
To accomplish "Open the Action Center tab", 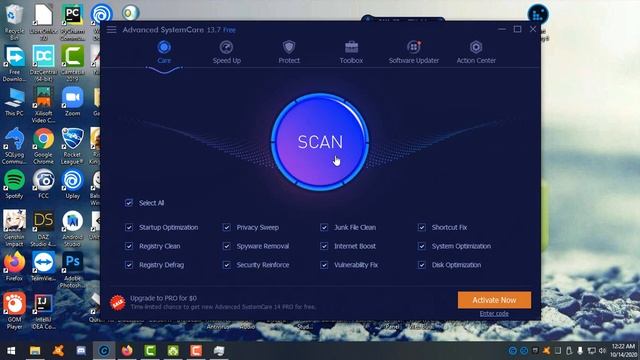I will click(x=476, y=52).
